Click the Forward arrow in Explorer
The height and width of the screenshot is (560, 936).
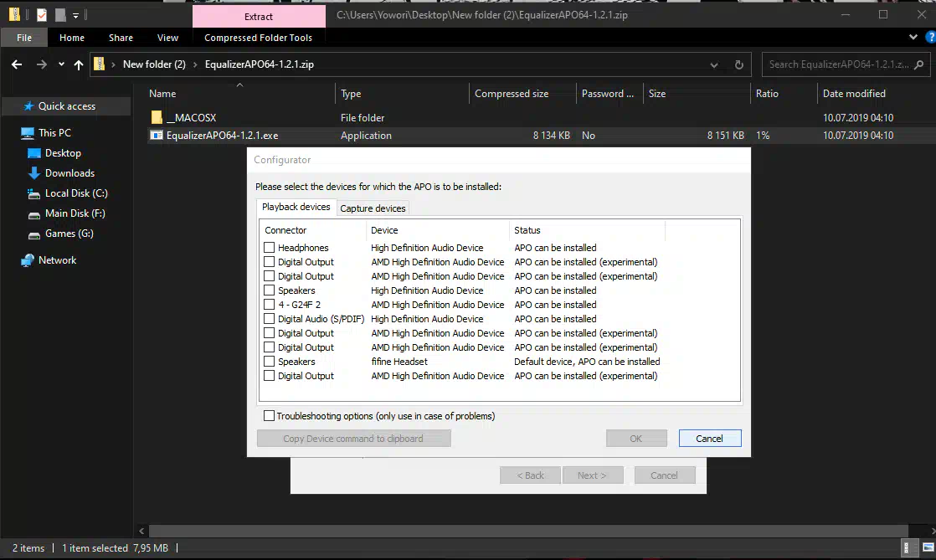(x=41, y=64)
